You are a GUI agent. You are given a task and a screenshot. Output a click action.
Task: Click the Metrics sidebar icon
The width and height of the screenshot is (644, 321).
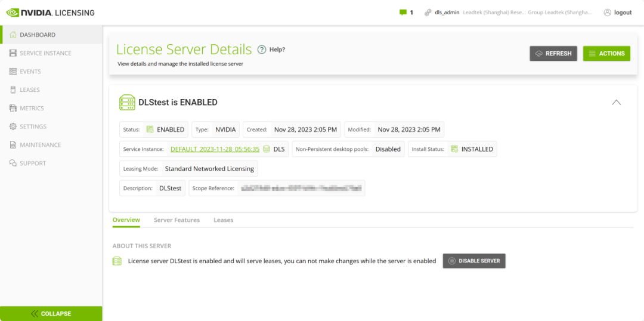[x=13, y=108]
